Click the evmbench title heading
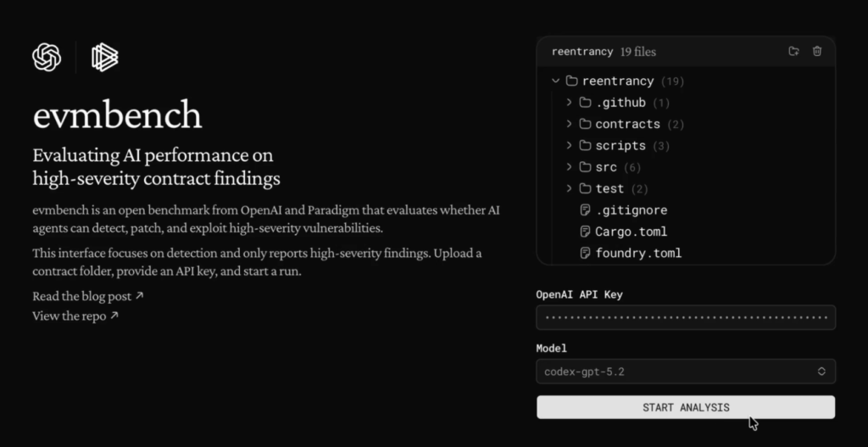 pos(117,115)
